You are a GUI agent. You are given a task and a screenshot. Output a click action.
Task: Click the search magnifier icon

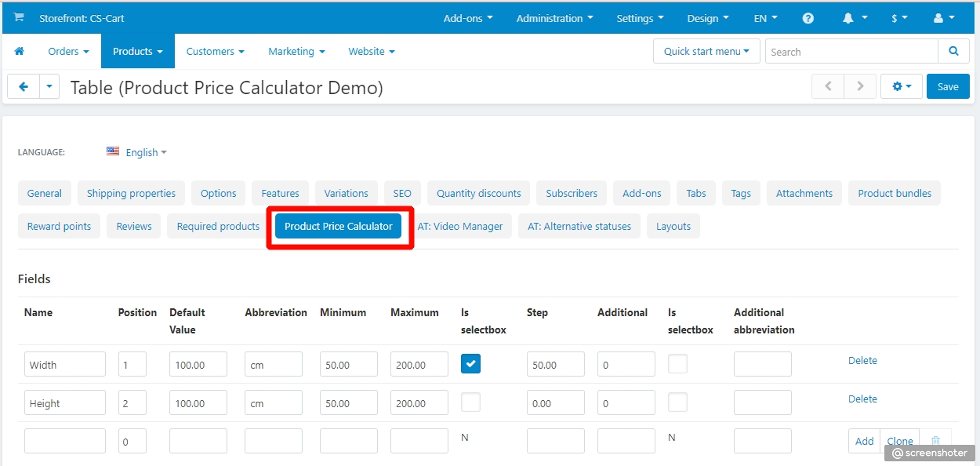click(x=953, y=52)
